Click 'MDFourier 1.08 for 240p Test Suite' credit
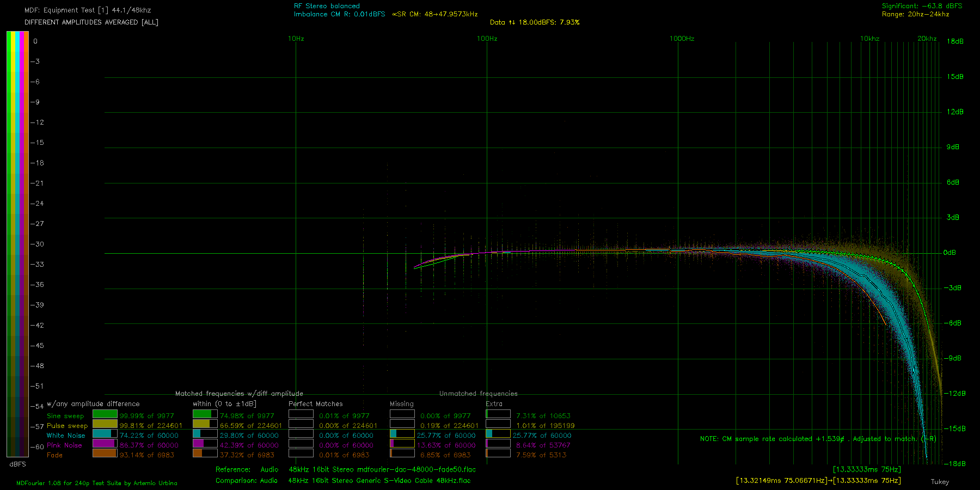Image resolution: width=980 pixels, height=490 pixels. click(97, 483)
